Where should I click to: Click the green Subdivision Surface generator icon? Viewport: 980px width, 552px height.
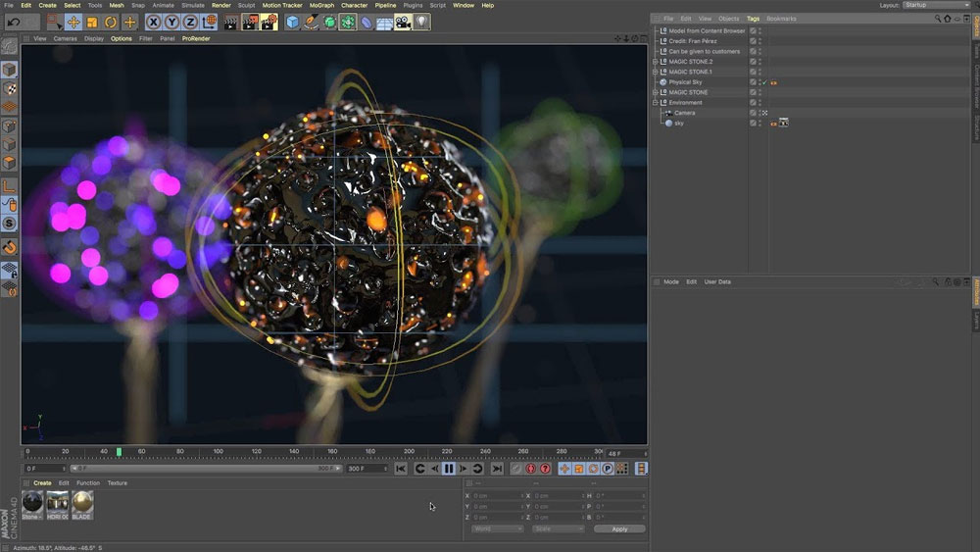point(329,22)
